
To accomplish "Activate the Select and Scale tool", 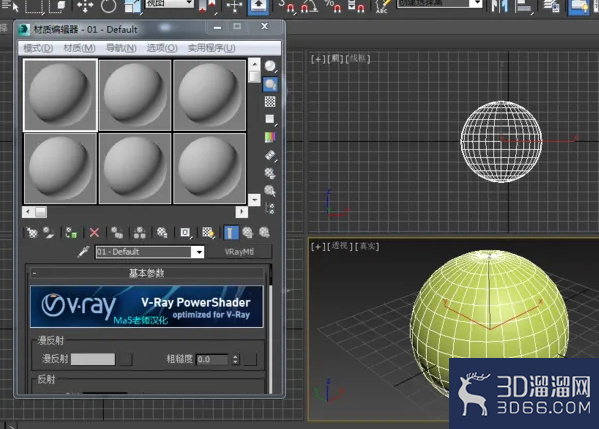I will pyautogui.click(x=133, y=6).
